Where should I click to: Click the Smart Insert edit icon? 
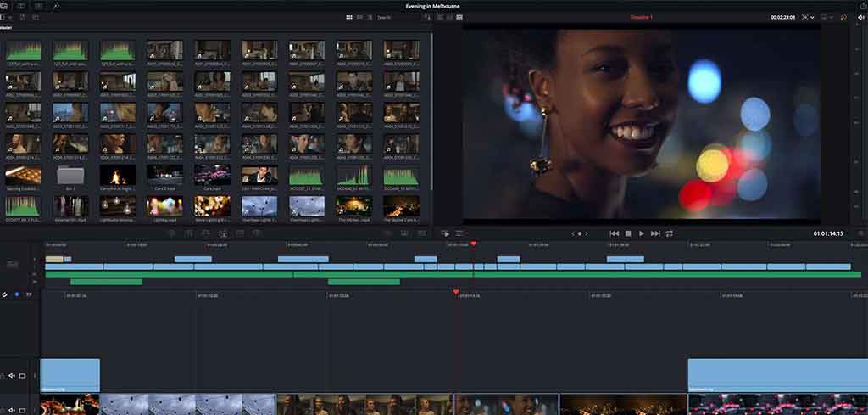pos(171,233)
